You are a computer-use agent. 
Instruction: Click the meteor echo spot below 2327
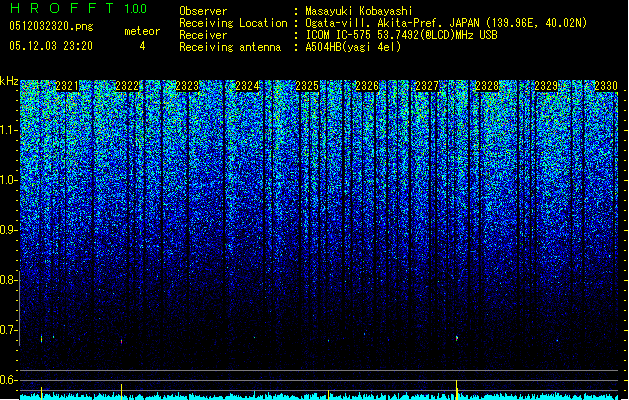[457, 338]
